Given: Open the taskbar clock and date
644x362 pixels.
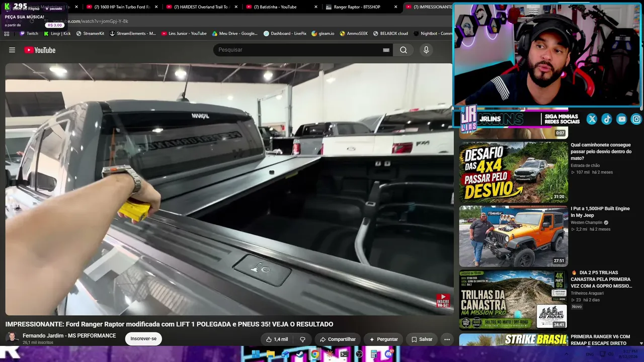Looking at the screenshot, I should 629,354.
